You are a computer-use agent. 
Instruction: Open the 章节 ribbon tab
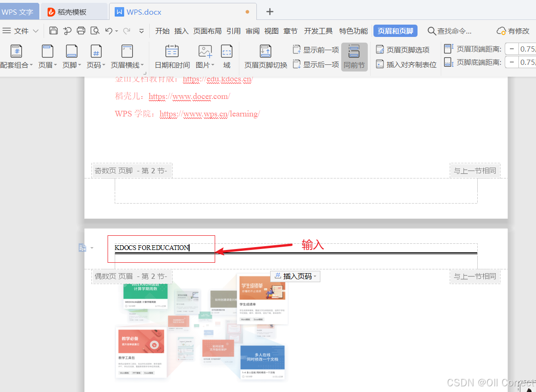(x=291, y=31)
